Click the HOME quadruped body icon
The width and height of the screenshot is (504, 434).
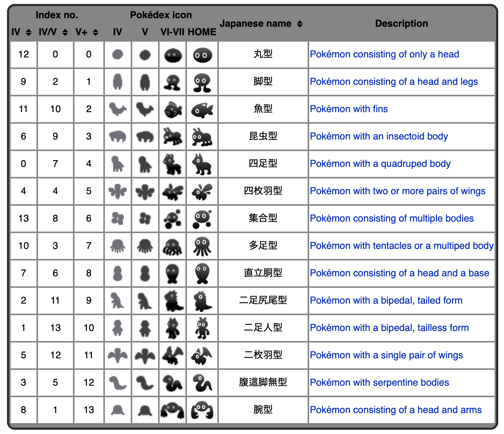pyautogui.click(x=202, y=164)
